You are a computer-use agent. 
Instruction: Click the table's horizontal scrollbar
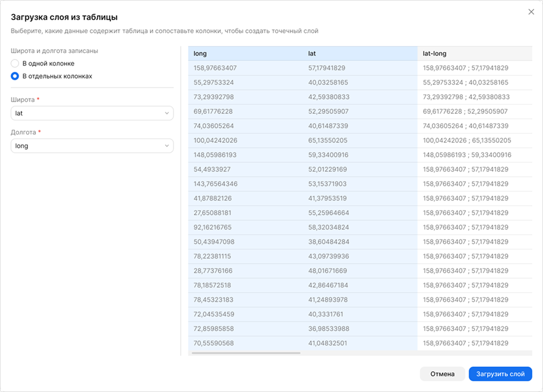click(246, 353)
